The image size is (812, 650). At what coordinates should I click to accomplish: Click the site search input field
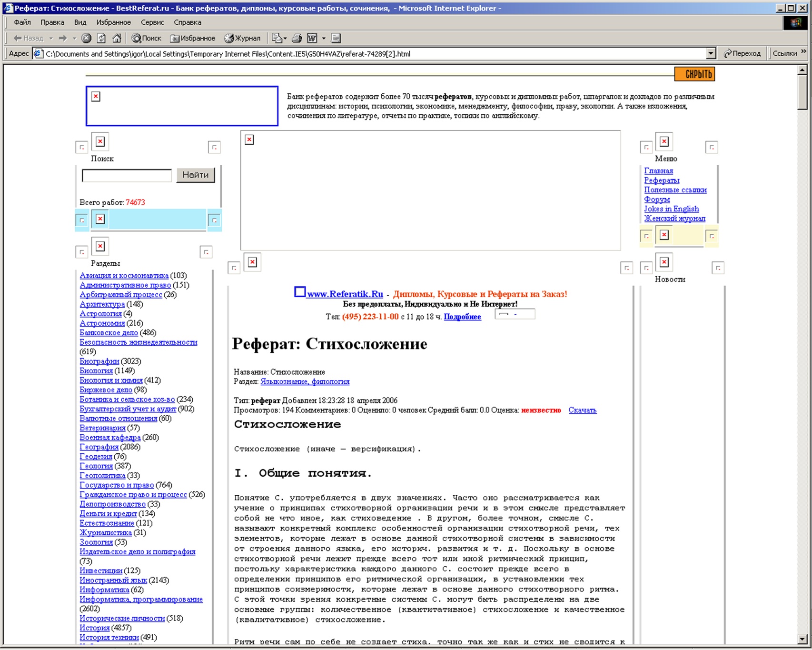coord(127,175)
